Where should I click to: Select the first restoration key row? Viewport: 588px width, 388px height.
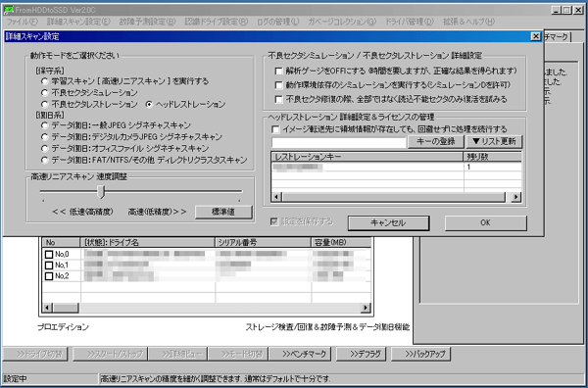[396, 167]
